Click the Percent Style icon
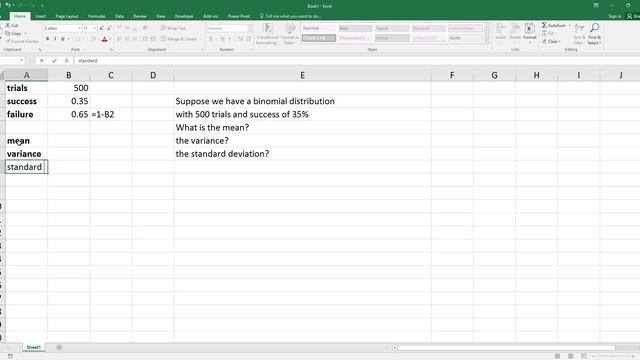Viewport: 640px width, 360px height. [x=223, y=39]
